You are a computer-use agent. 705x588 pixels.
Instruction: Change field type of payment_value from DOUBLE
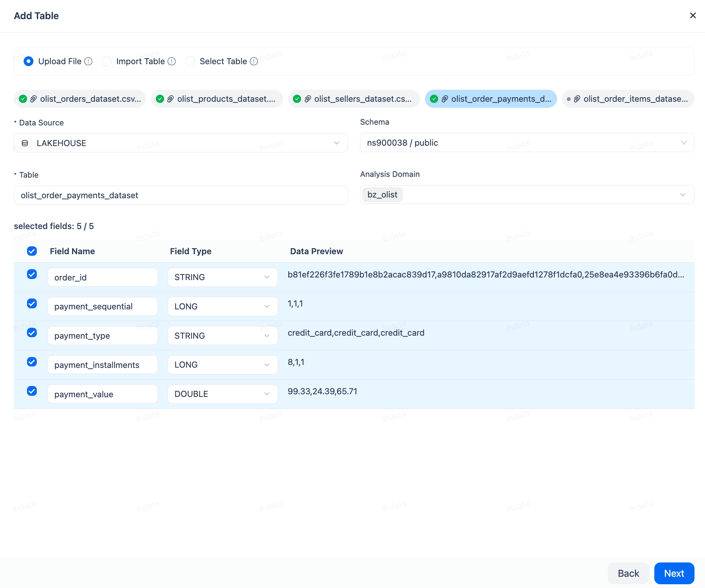click(222, 394)
